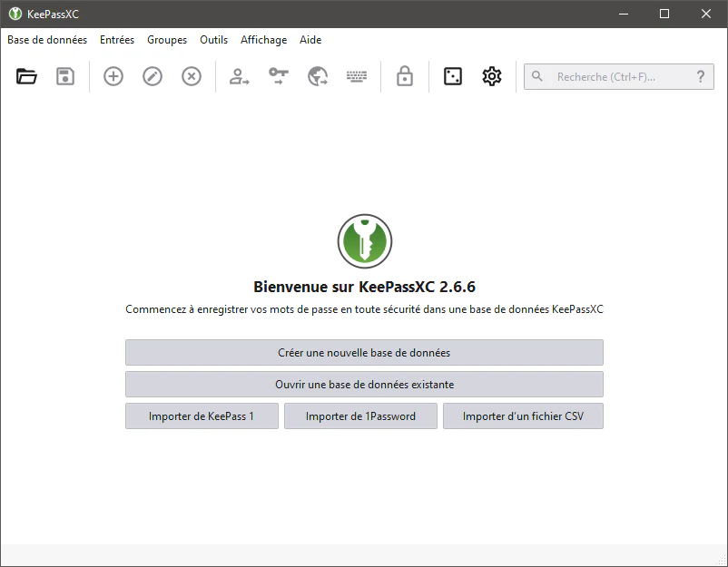
Task: Click the delete entry X icon
Action: click(192, 76)
